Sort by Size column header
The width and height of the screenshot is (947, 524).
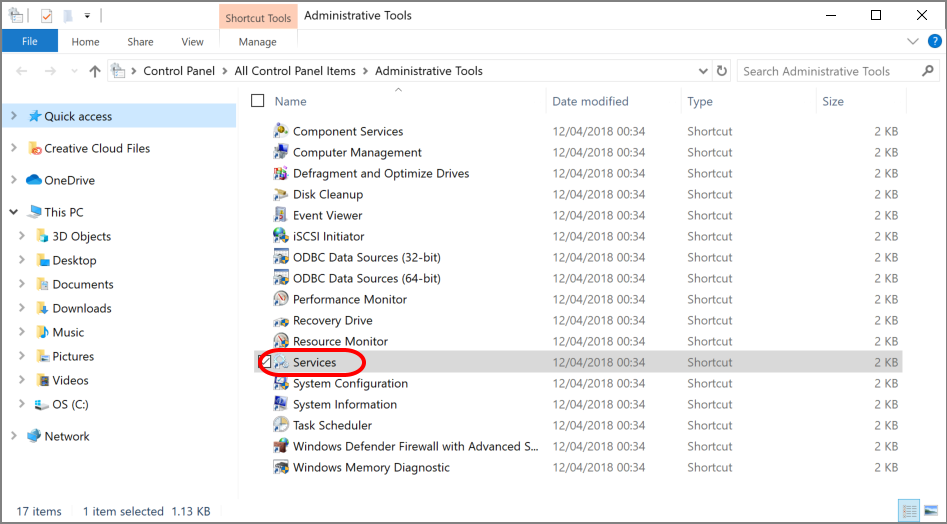(832, 101)
